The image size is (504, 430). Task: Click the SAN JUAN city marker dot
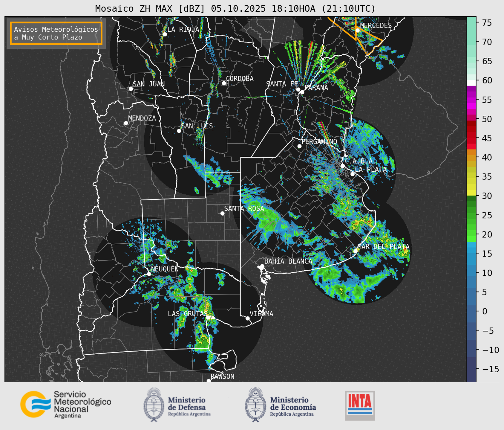(131, 89)
